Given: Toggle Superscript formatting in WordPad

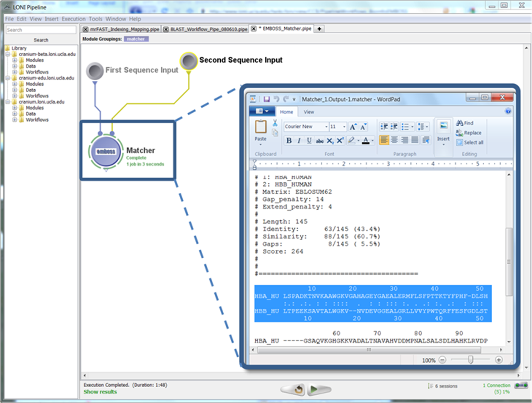Looking at the screenshot, I should click(x=340, y=141).
